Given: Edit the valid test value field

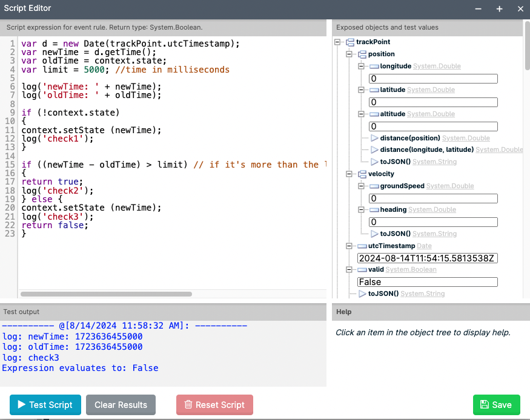Looking at the screenshot, I should [x=428, y=282].
